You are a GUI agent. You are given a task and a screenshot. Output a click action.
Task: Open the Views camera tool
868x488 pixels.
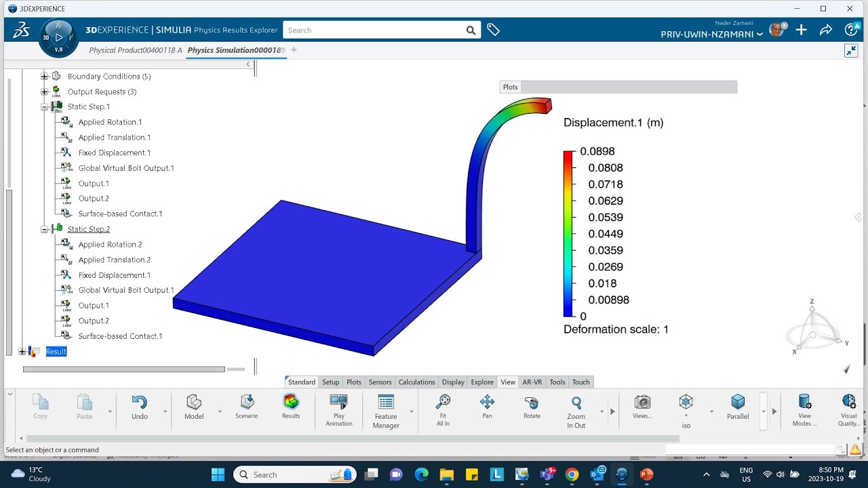642,407
